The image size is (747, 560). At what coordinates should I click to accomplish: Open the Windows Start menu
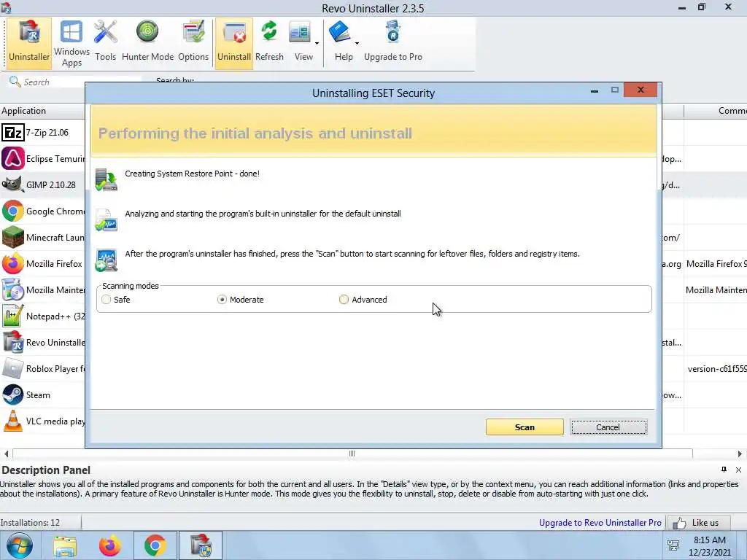coord(20,545)
